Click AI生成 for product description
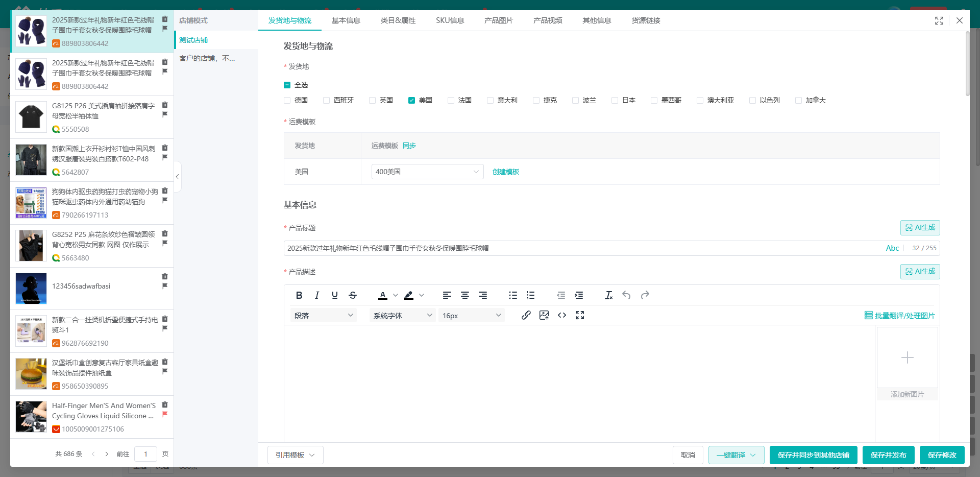The width and height of the screenshot is (980, 477). (920, 272)
